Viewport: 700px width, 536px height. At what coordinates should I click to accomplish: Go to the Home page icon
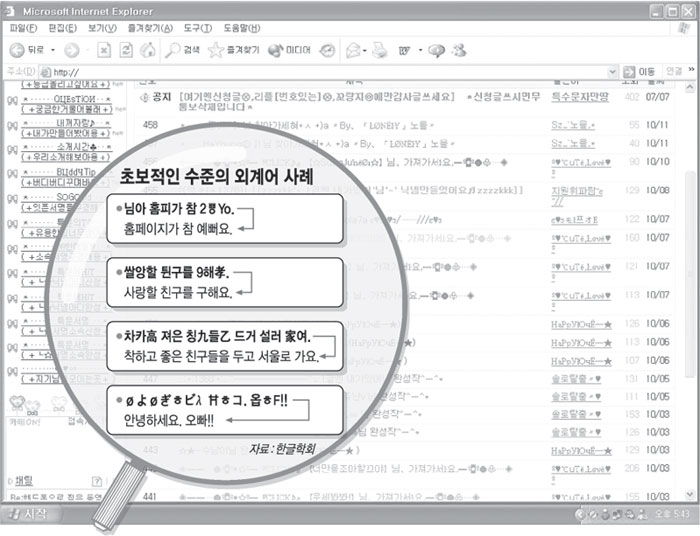pos(148,50)
